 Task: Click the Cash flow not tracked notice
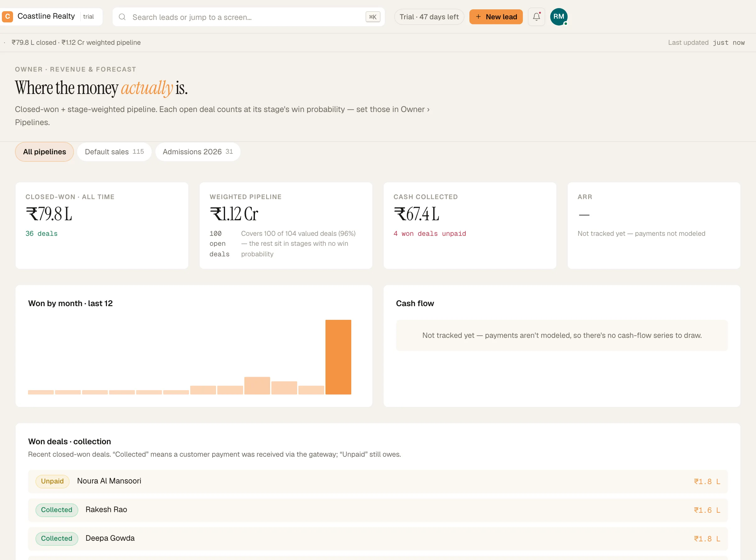(x=562, y=335)
